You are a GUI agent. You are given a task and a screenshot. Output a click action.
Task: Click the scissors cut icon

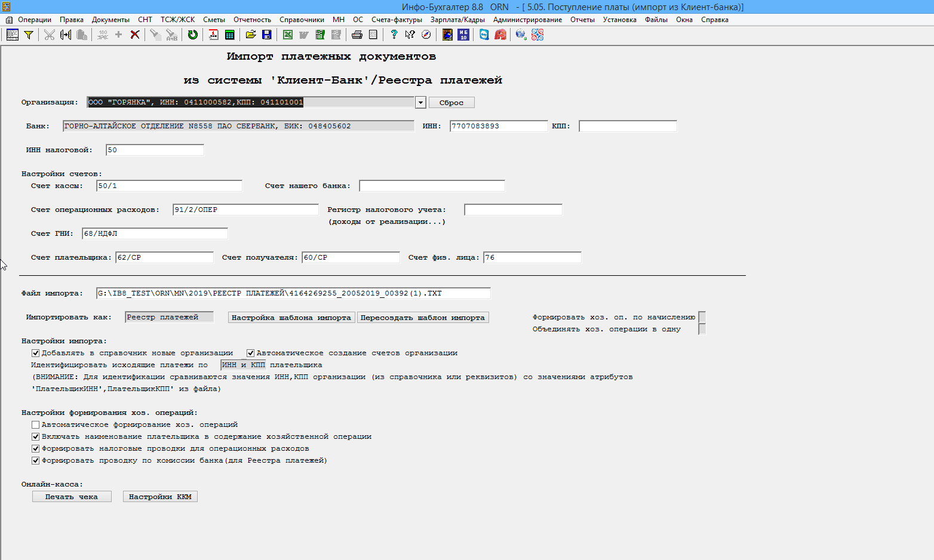point(50,35)
